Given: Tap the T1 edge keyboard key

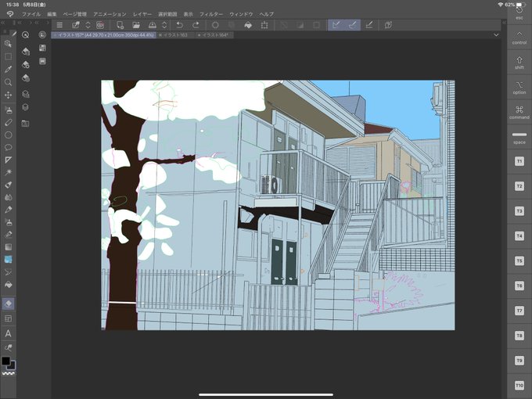Looking at the screenshot, I should (519, 161).
